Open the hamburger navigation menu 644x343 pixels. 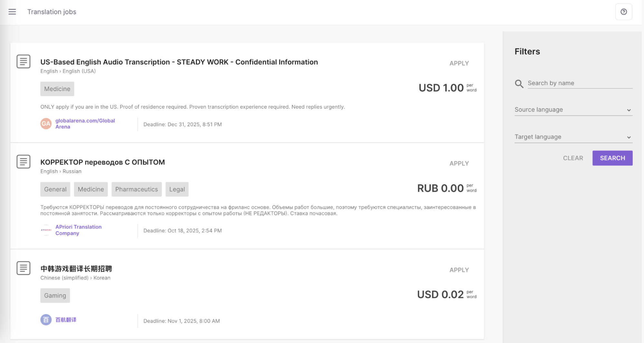(x=12, y=12)
